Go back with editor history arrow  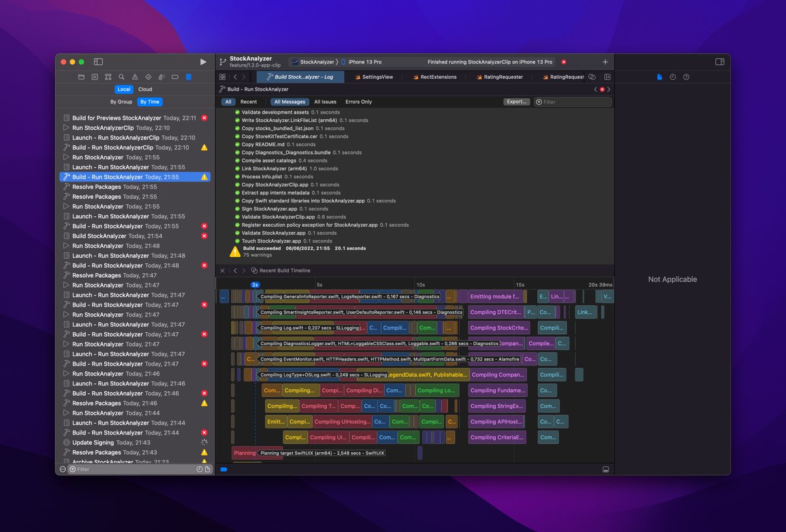(x=235, y=77)
